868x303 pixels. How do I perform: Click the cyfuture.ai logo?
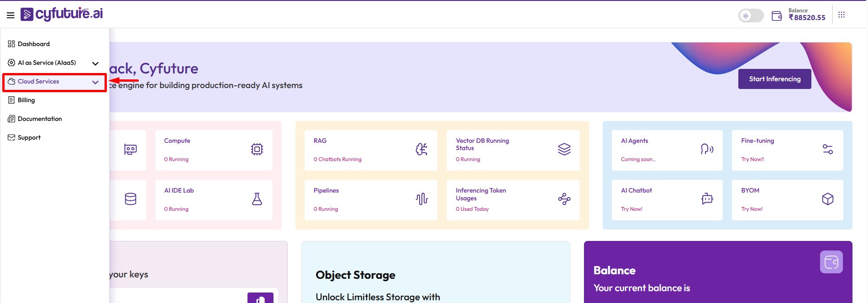[62, 14]
